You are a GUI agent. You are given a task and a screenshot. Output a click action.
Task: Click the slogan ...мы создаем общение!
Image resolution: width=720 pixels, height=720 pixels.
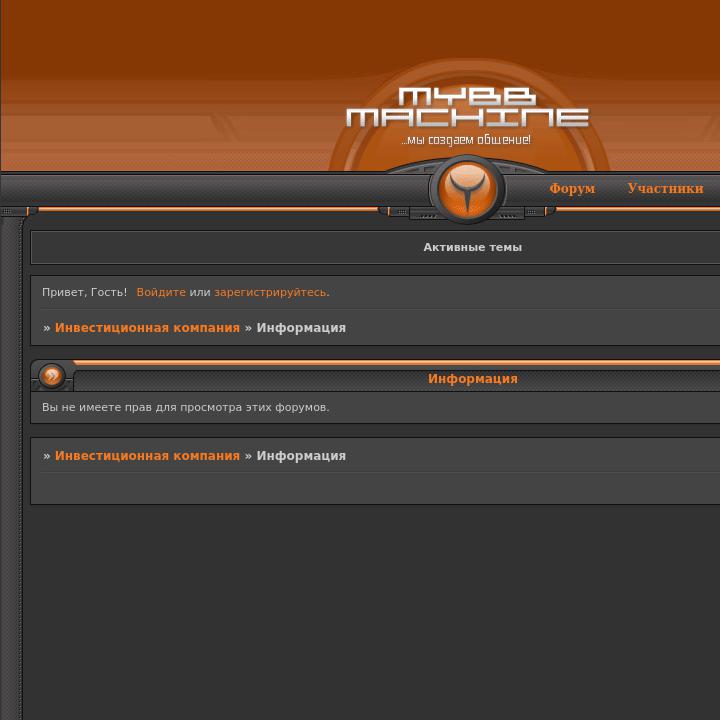point(466,140)
